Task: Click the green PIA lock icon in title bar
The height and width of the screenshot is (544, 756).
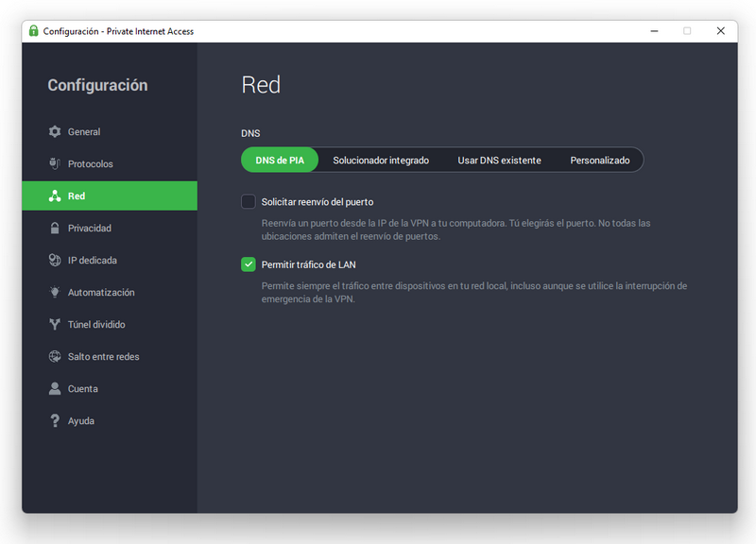Action: [33, 31]
